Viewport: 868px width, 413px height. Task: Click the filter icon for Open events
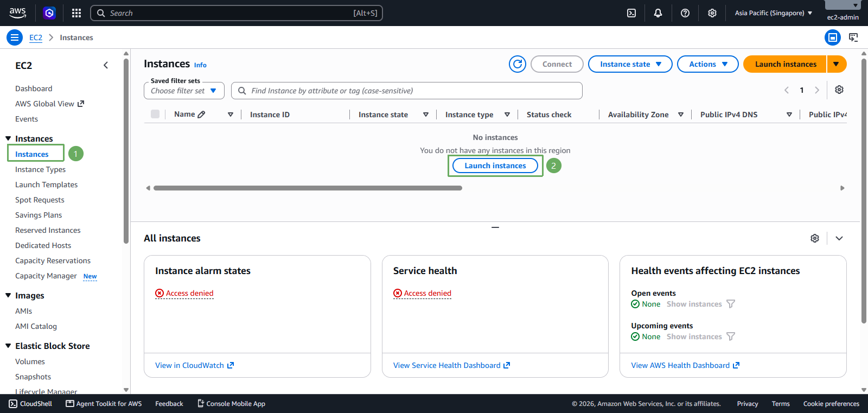731,304
